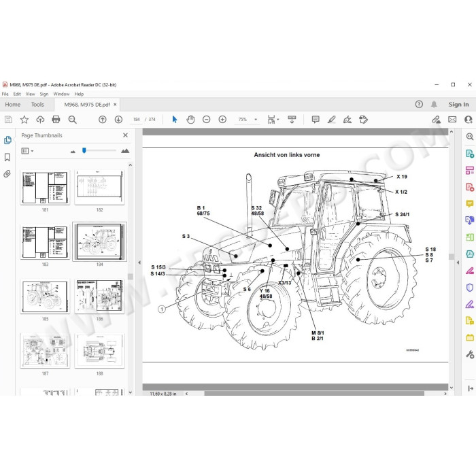Click Sign In
This screenshot has width=476, height=476.
point(458,105)
